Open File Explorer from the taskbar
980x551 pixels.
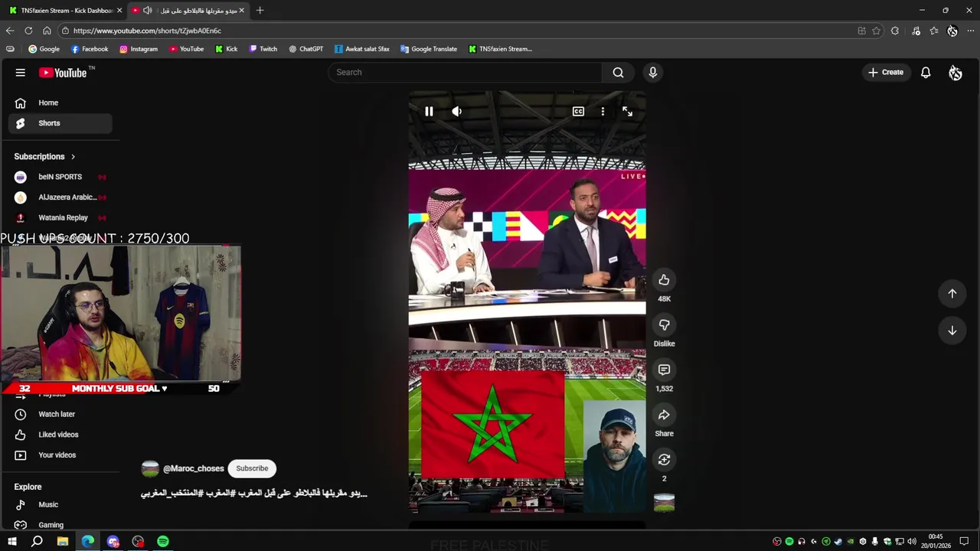pos(63,542)
